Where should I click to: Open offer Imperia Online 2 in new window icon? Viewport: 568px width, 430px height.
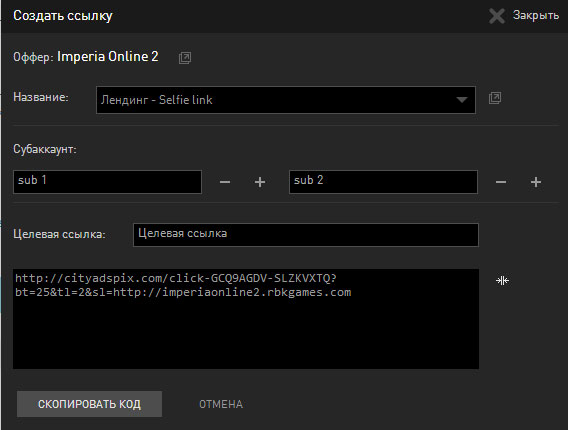[x=185, y=58]
